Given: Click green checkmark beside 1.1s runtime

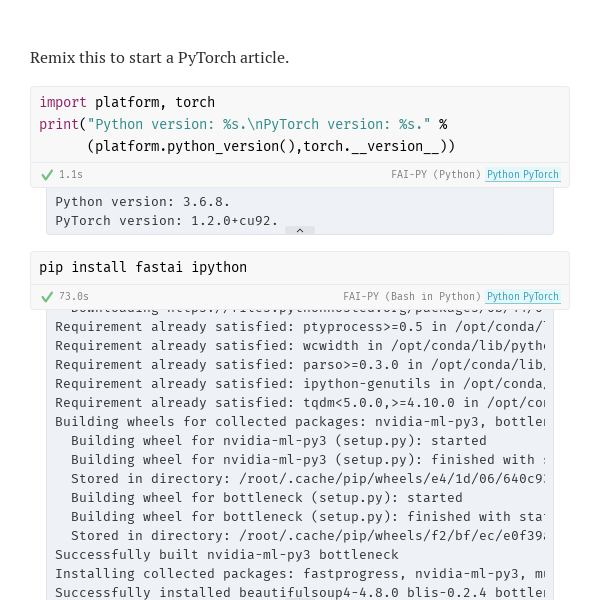Looking at the screenshot, I should click(47, 175).
